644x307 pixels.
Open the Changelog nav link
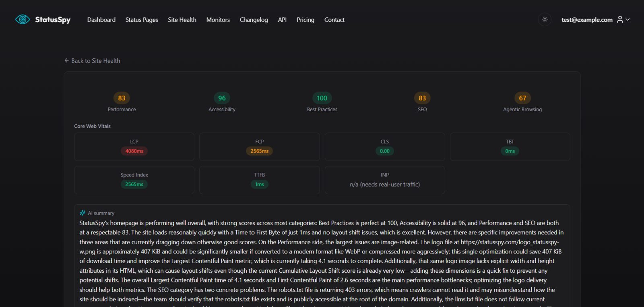pos(254,20)
